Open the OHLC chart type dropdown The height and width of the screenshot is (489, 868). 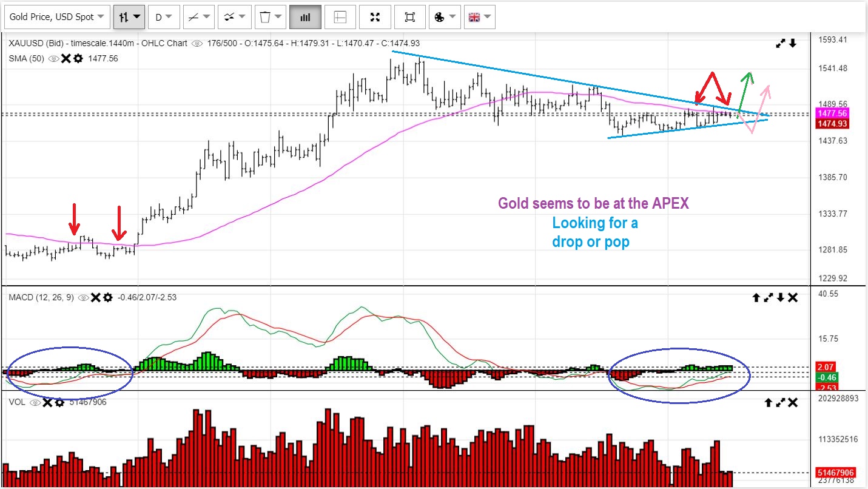pos(129,17)
